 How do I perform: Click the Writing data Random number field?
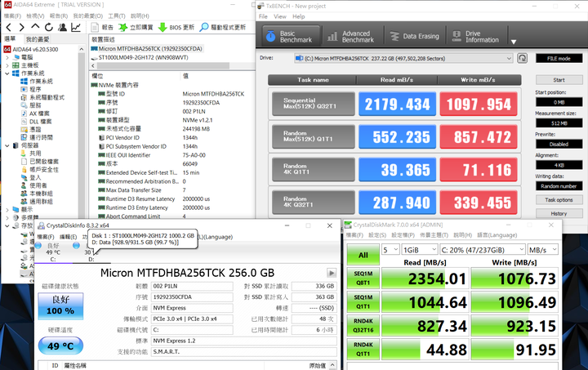(559, 186)
